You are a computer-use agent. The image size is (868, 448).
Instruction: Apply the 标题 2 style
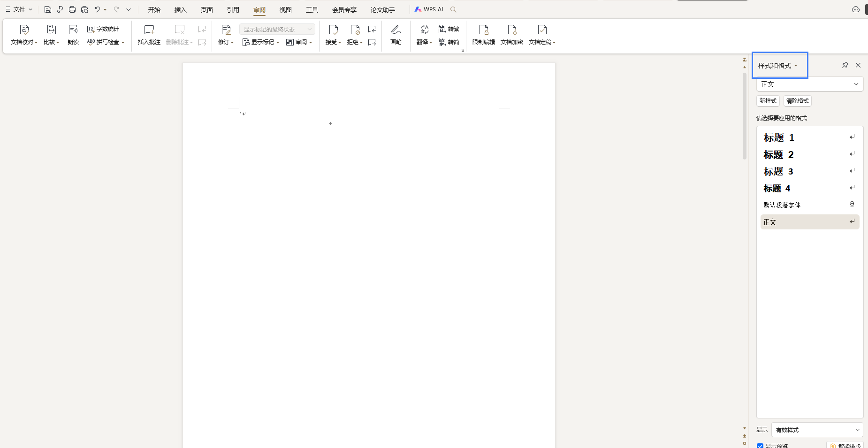(x=810, y=154)
